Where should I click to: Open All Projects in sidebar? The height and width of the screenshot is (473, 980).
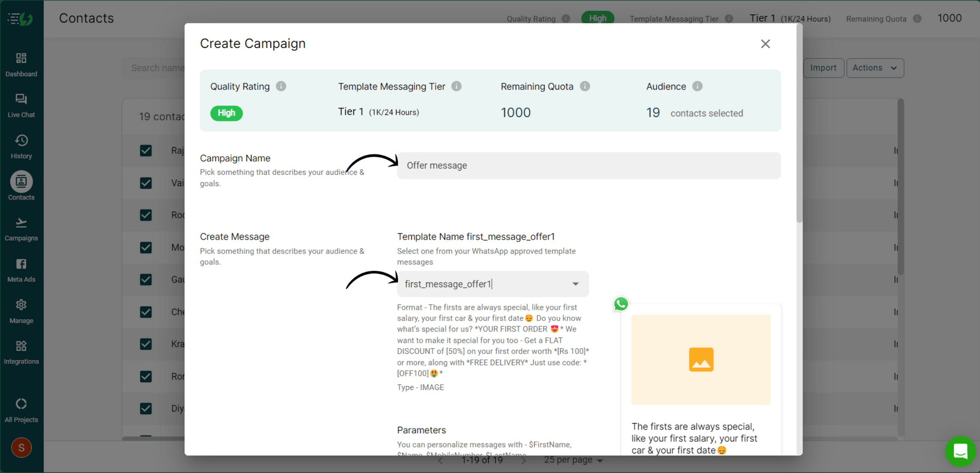pos(21,410)
